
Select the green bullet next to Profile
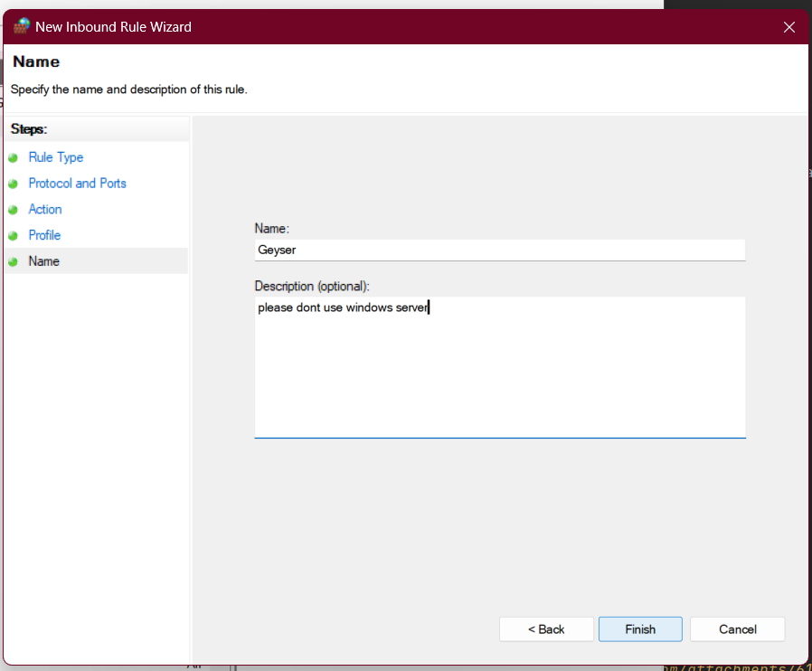pyautogui.click(x=13, y=236)
